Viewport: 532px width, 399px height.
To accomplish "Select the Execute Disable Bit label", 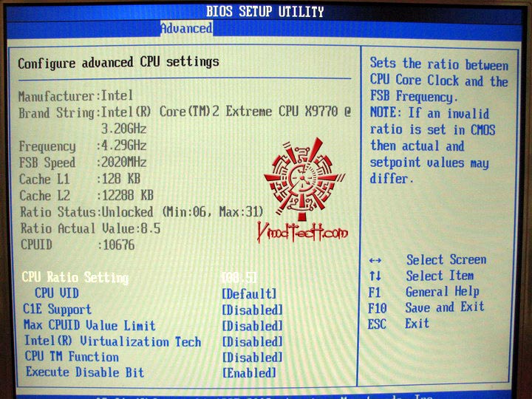I will coord(85,372).
